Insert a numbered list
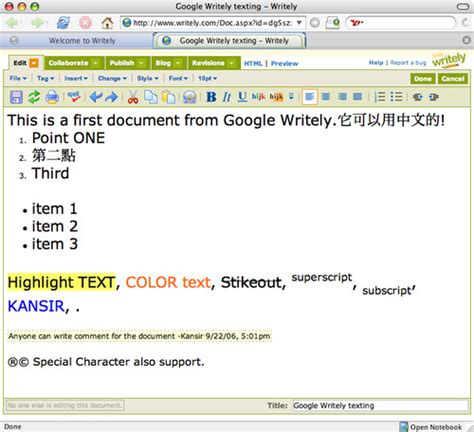Screen dimensions: 474x432 tap(380, 97)
